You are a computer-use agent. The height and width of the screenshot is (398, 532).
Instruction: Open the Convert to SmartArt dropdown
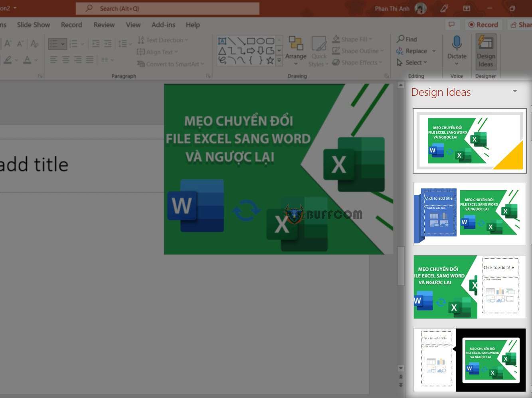pyautogui.click(x=170, y=64)
